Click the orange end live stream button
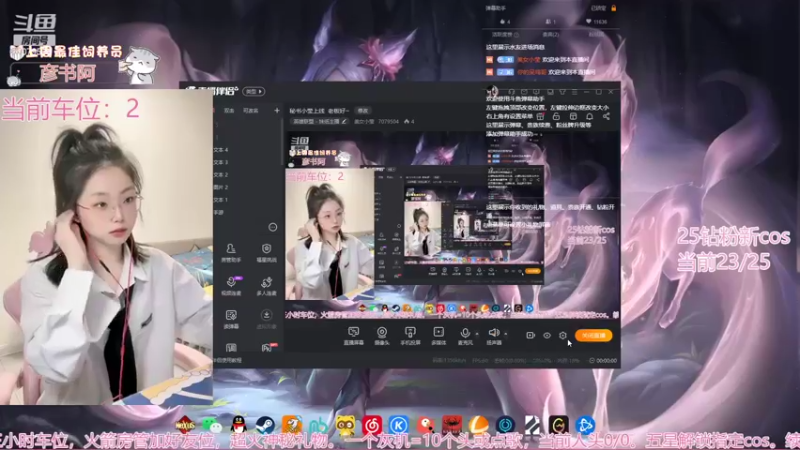 (593, 335)
